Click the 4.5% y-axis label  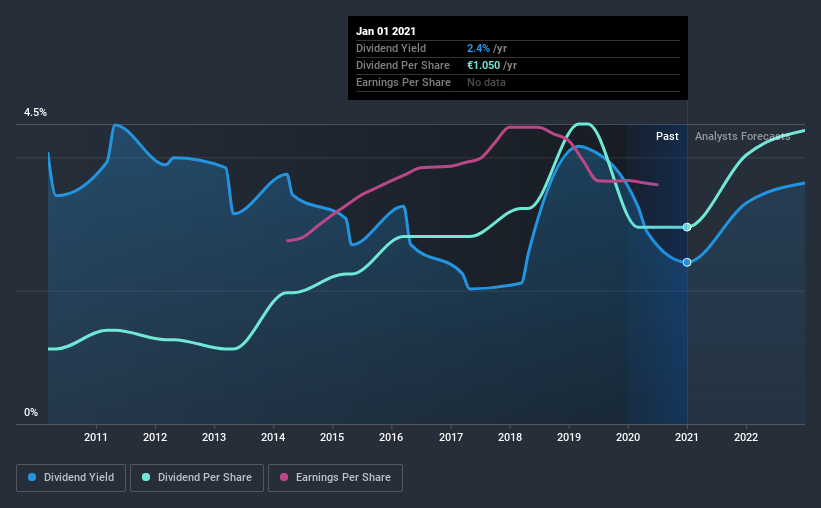35,113
